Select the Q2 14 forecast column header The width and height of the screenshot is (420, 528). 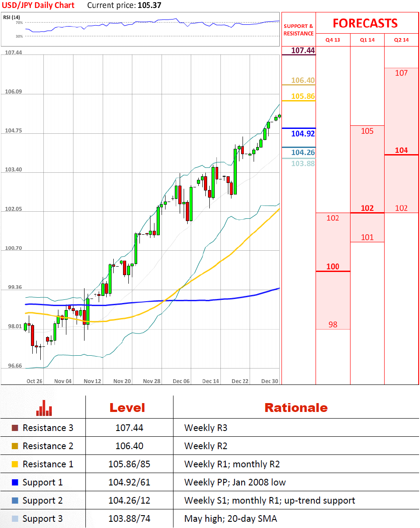(401, 40)
